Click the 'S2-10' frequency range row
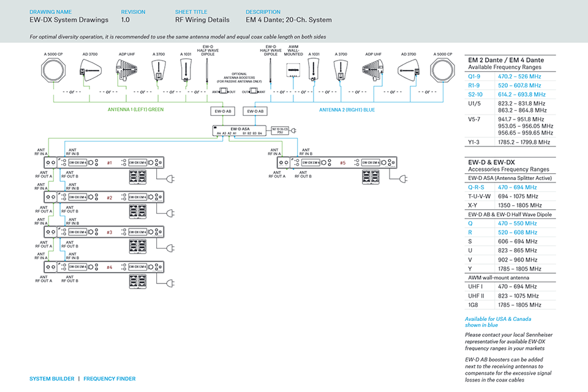 tap(510, 94)
